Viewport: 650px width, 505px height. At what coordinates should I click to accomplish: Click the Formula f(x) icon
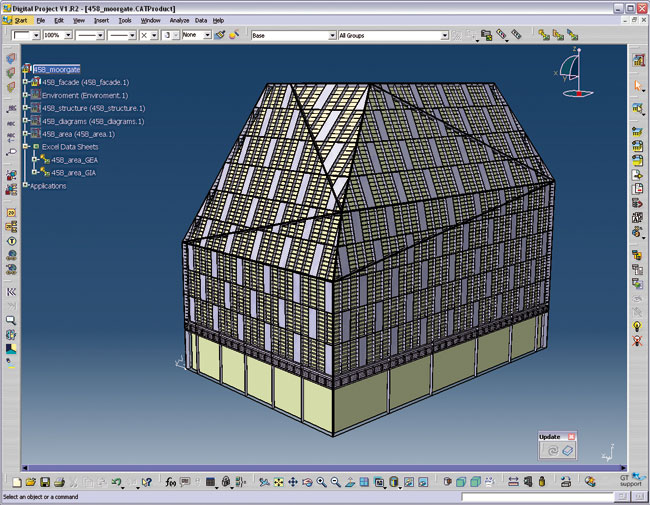pos(171,482)
